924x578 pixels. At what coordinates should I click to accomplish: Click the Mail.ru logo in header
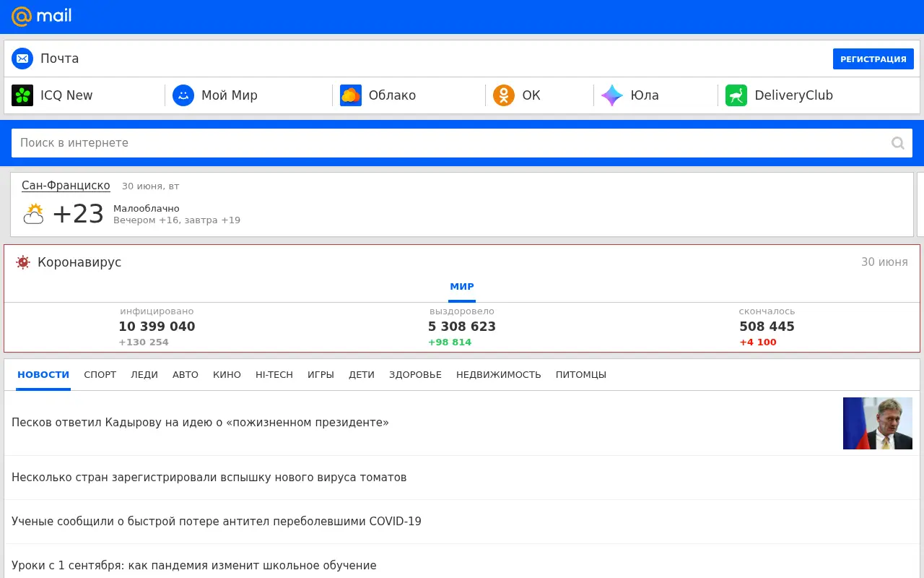click(x=41, y=16)
